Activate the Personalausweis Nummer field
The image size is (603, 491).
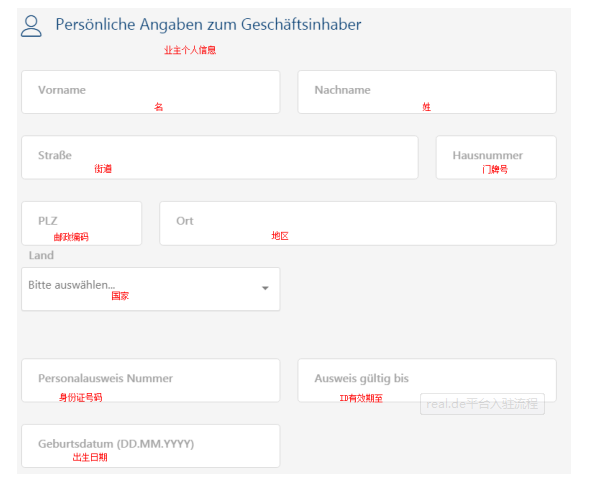click(x=151, y=380)
